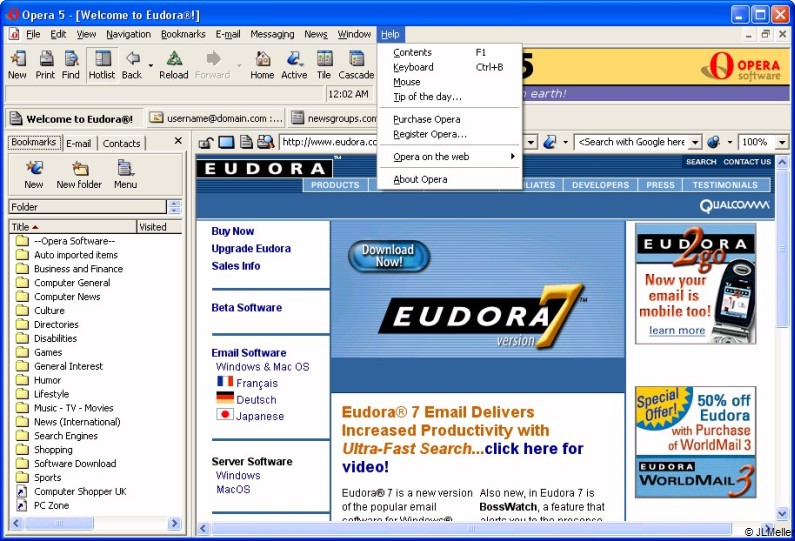Screen dimensions: 795x541
Task: Click the Folder field stepper arrows
Action: 174,207
